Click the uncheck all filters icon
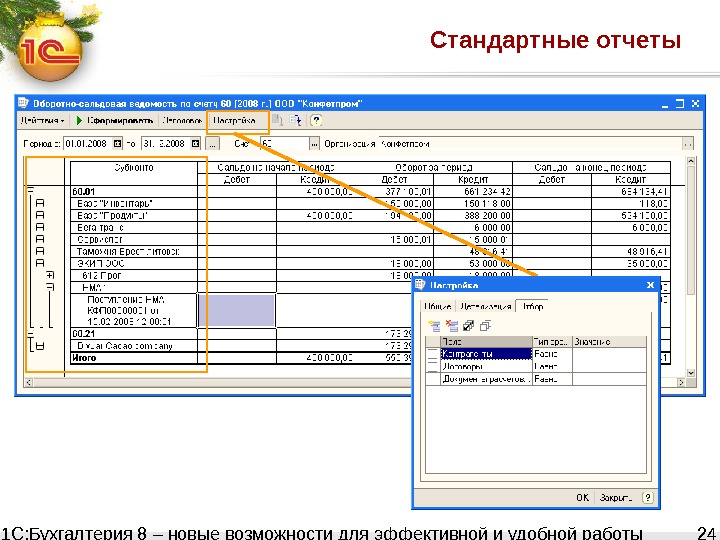720x540 pixels. pyautogui.click(x=485, y=326)
